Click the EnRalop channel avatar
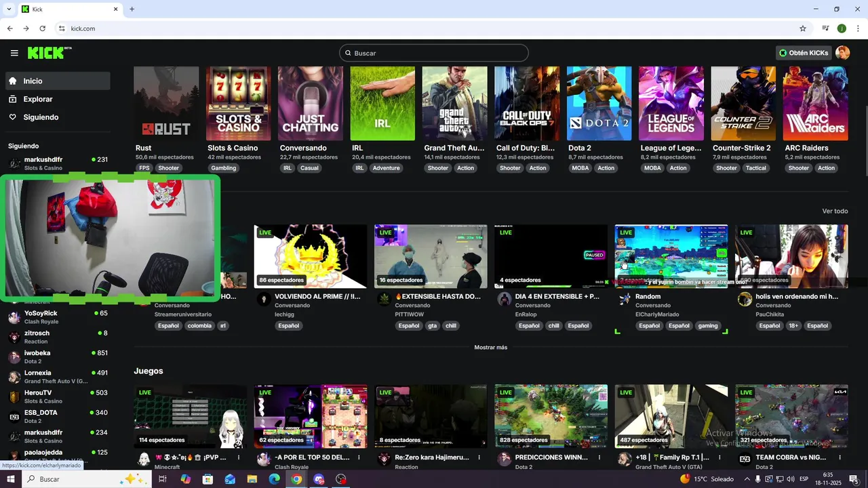Viewport: 868px width, 488px height. tap(504, 299)
